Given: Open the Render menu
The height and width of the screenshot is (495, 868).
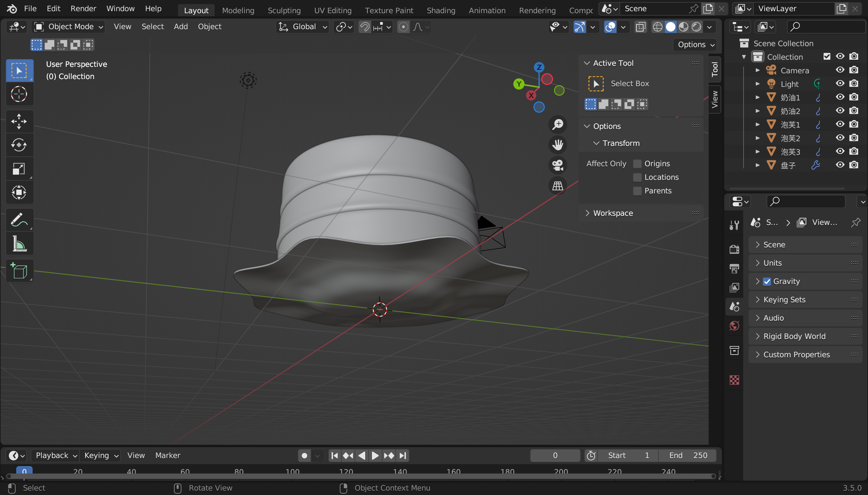Looking at the screenshot, I should [83, 9].
